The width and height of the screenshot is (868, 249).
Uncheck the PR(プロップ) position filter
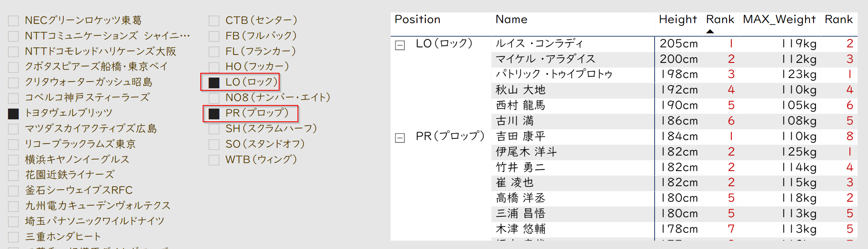(x=214, y=114)
